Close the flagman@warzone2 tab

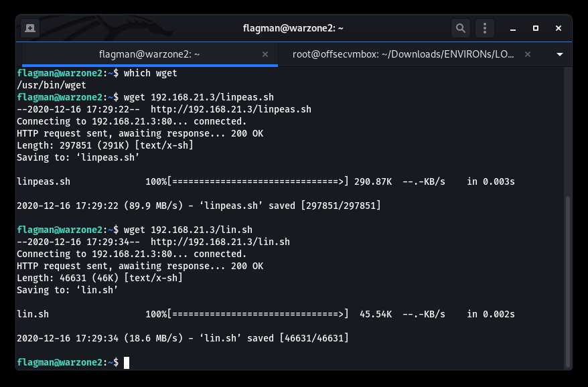[x=265, y=54]
